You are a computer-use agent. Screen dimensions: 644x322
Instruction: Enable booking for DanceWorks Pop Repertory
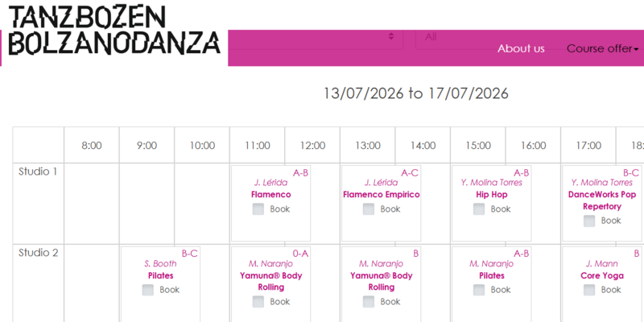(589, 221)
